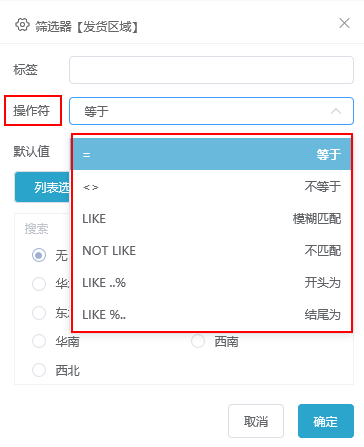364x447 pixels.
Task: Click inside the 标签 input field
Action: click(211, 70)
